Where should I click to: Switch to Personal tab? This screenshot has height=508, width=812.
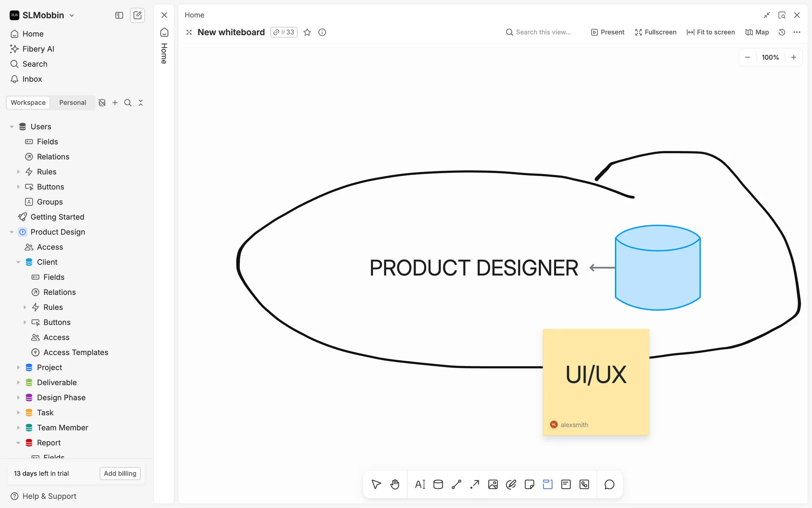point(72,102)
